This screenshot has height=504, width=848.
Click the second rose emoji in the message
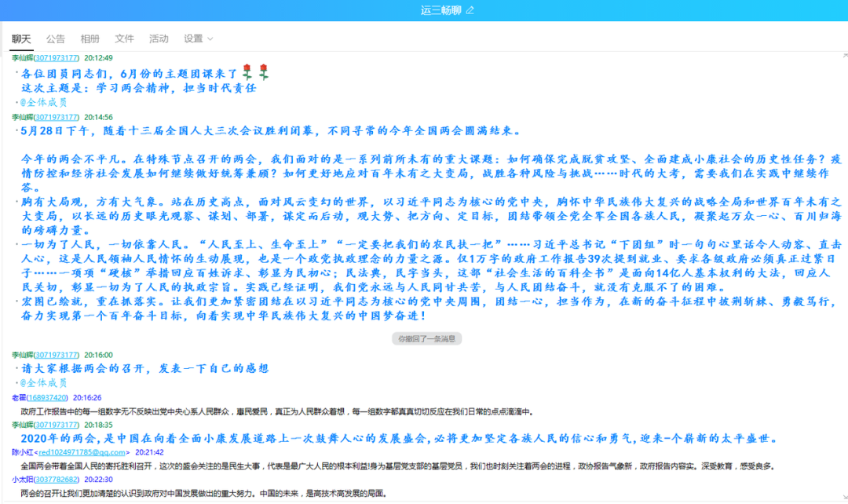[x=264, y=73]
